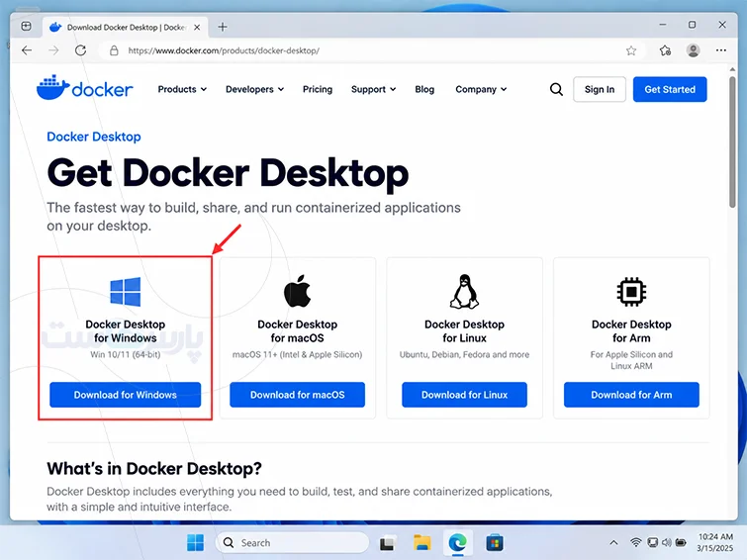Viewport: 747px width, 560px height.
Task: Select the Download Docker Desktop browser tab
Action: point(125,27)
